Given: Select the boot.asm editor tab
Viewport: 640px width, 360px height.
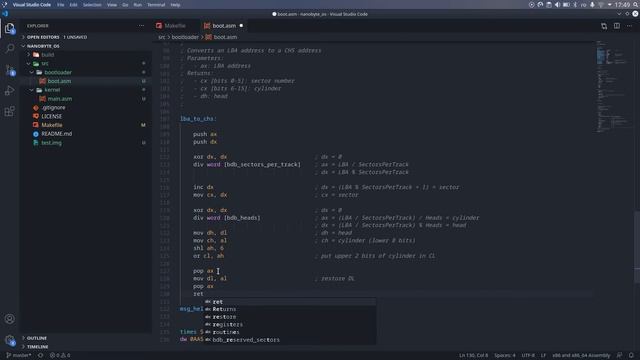Looking at the screenshot, I should 224,26.
